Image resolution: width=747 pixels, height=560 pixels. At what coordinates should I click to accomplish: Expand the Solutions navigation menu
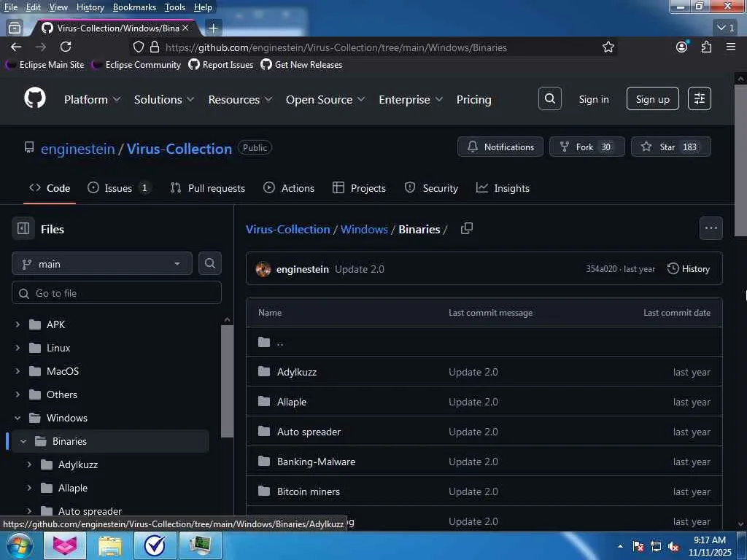[164, 99]
